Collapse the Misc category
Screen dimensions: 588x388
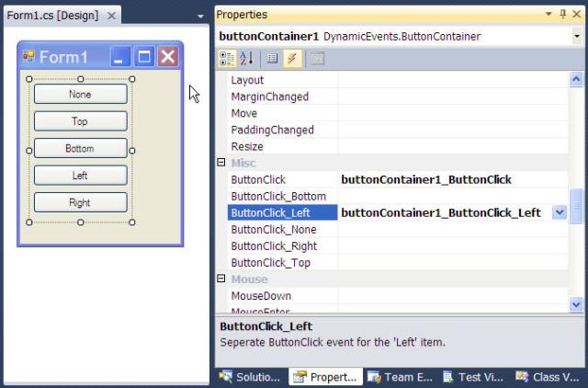point(221,162)
